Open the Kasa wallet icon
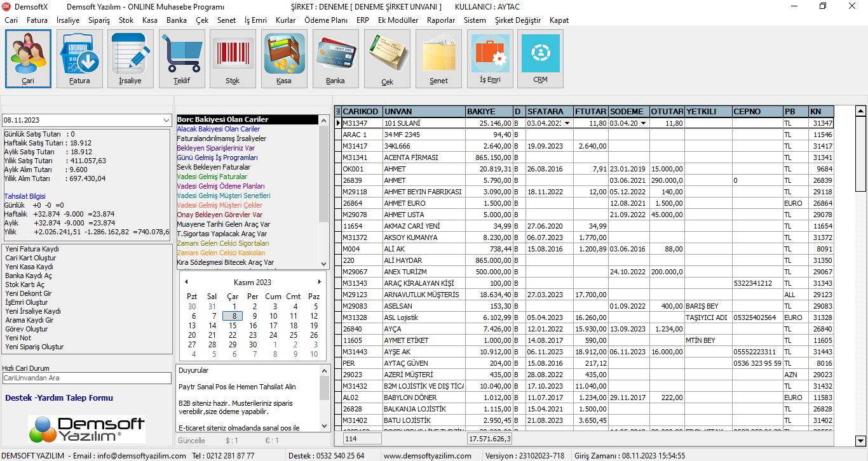The image size is (868, 461). click(284, 58)
